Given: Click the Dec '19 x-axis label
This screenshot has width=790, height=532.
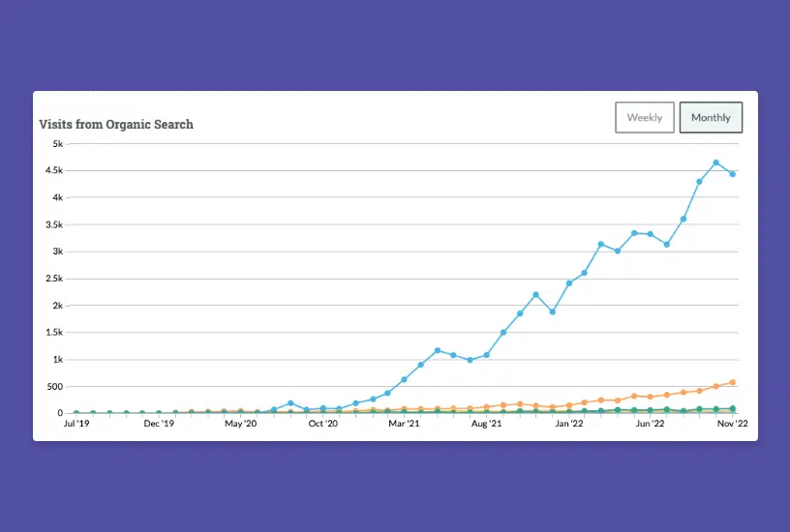Looking at the screenshot, I should pyautogui.click(x=159, y=424).
